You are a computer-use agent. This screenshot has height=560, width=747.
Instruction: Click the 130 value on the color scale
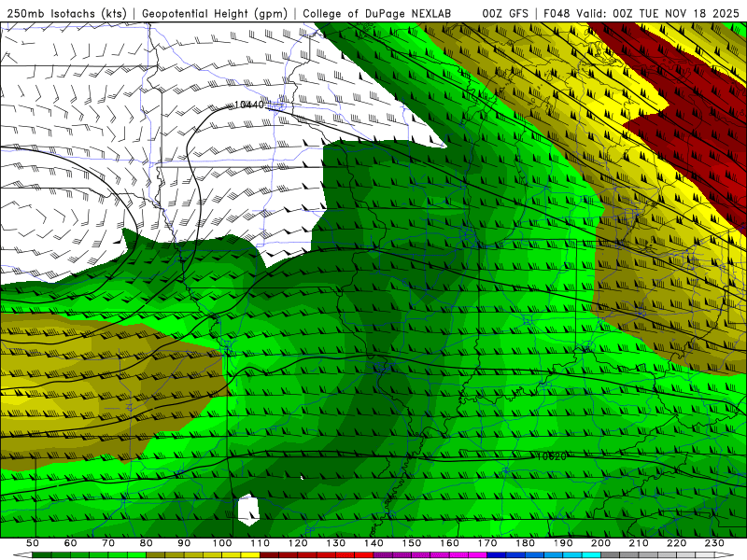(x=335, y=543)
